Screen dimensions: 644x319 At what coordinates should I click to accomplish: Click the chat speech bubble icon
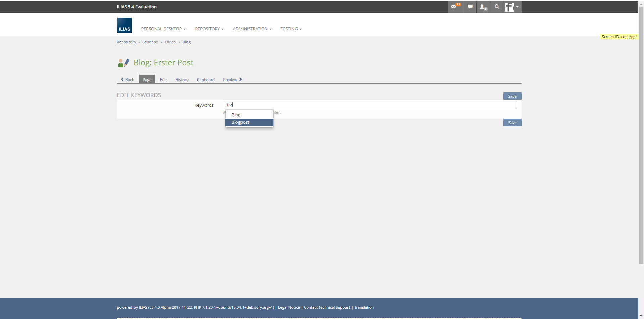(470, 7)
